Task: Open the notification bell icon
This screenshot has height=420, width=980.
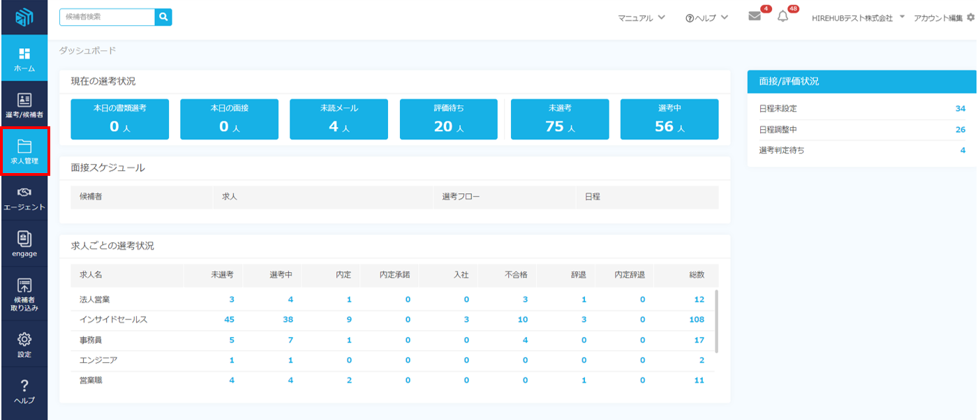Action: tap(782, 17)
